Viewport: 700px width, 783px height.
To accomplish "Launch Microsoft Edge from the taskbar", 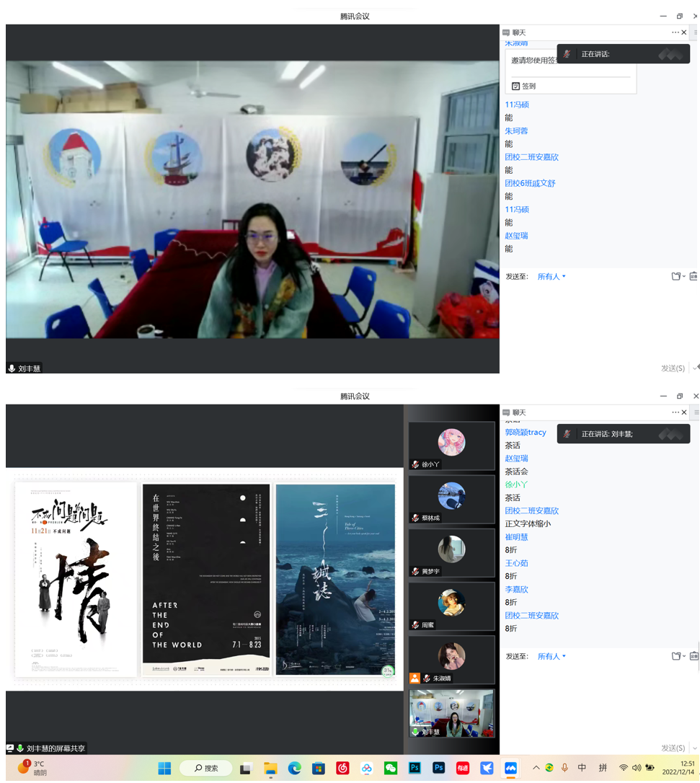I will 295,769.
